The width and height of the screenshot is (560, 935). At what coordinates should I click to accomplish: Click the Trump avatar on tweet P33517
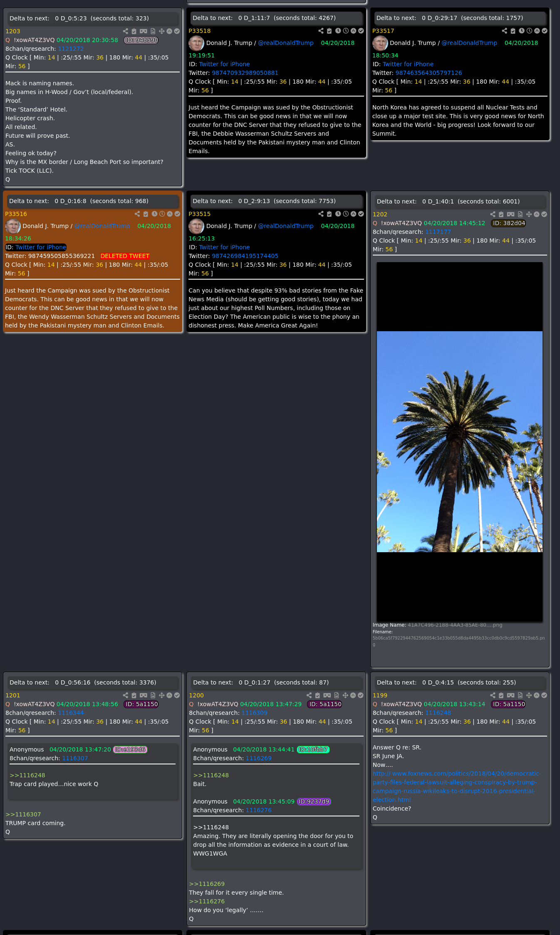380,43
